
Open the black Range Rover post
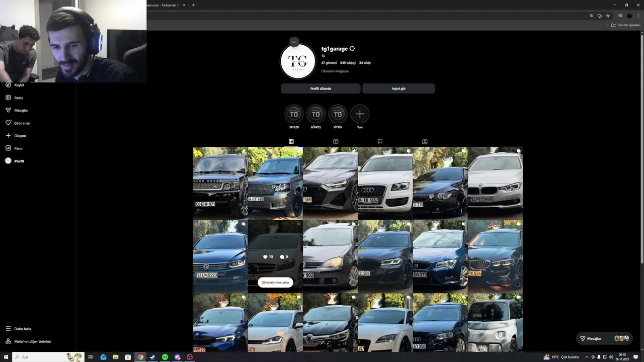[220, 183]
